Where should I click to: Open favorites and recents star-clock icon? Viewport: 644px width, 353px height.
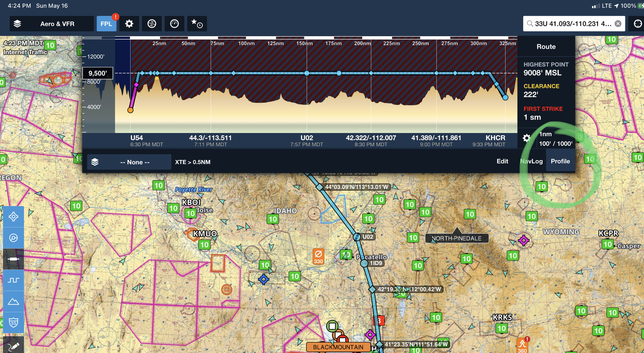click(197, 24)
